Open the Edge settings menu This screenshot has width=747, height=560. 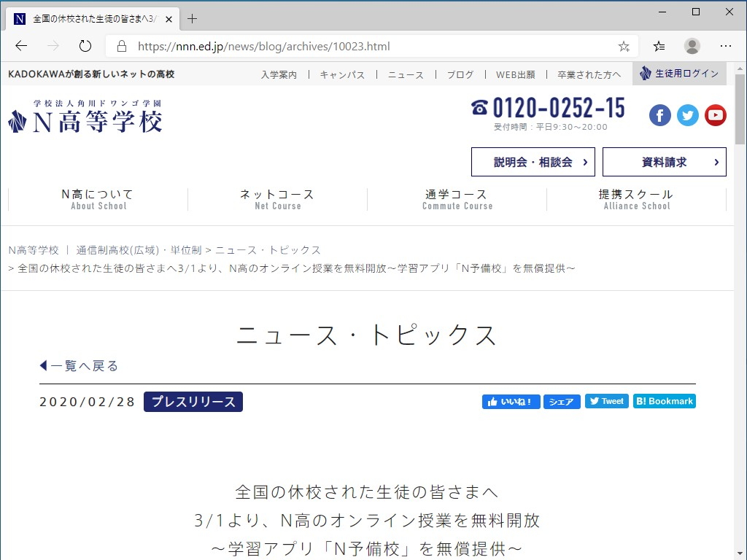(726, 45)
